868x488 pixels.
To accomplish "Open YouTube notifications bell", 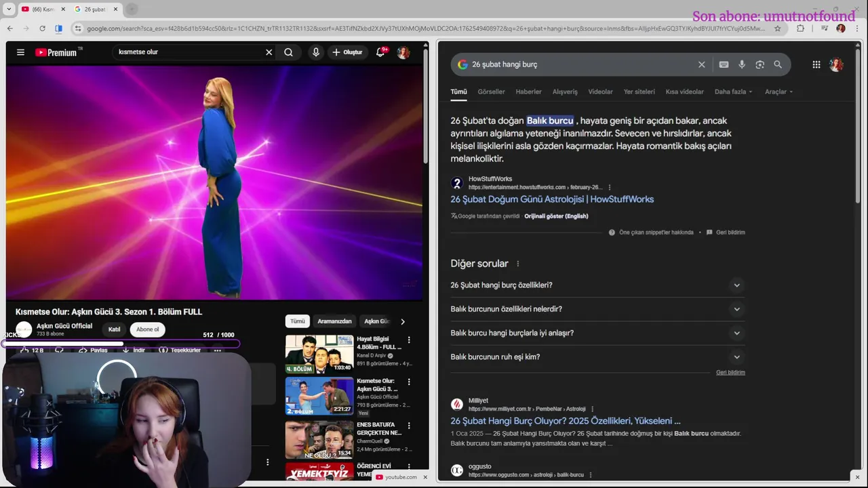I will (x=380, y=52).
